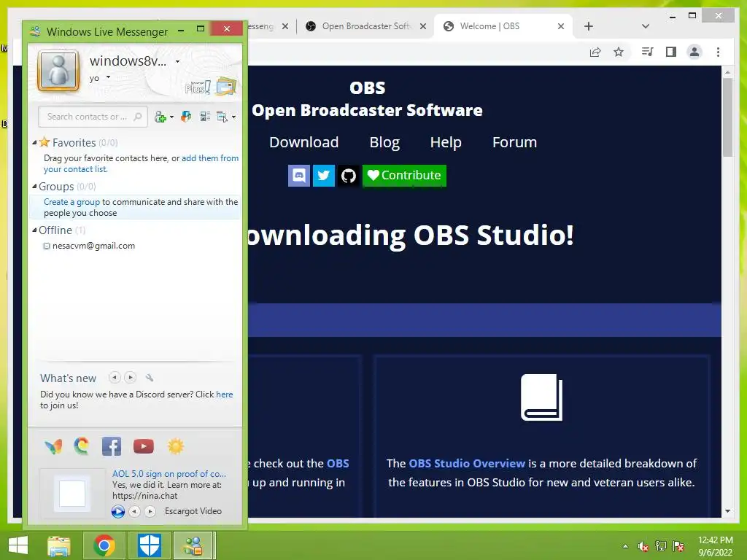Click the Favorites star icon
Image resolution: width=747 pixels, height=560 pixels.
(44, 142)
